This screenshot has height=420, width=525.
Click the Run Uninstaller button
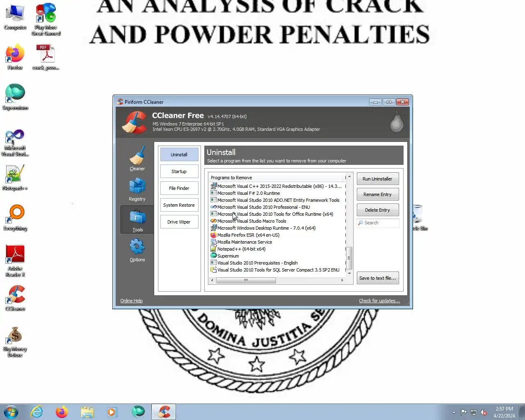(378, 179)
